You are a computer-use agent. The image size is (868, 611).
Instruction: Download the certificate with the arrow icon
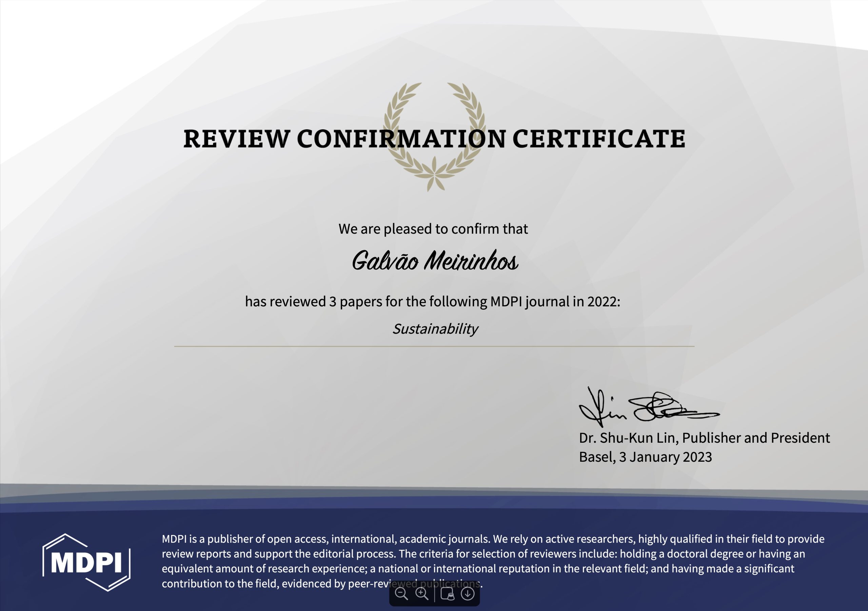coord(468,594)
